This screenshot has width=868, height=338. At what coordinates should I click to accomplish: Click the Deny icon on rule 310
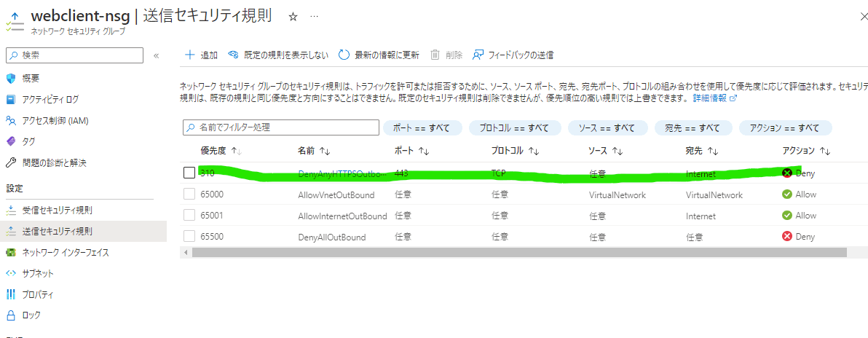pyautogui.click(x=786, y=173)
